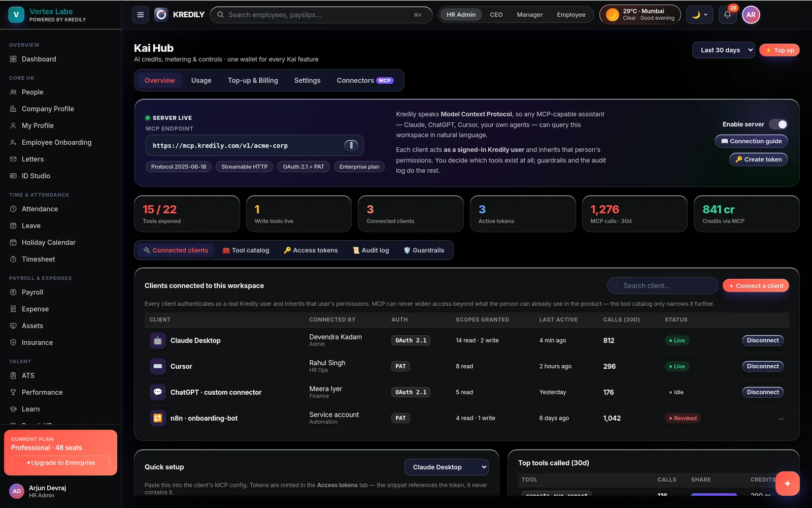Viewport: 812px width, 508px height.
Task: Click the 29°C Mumbai weather widget
Action: (x=640, y=15)
